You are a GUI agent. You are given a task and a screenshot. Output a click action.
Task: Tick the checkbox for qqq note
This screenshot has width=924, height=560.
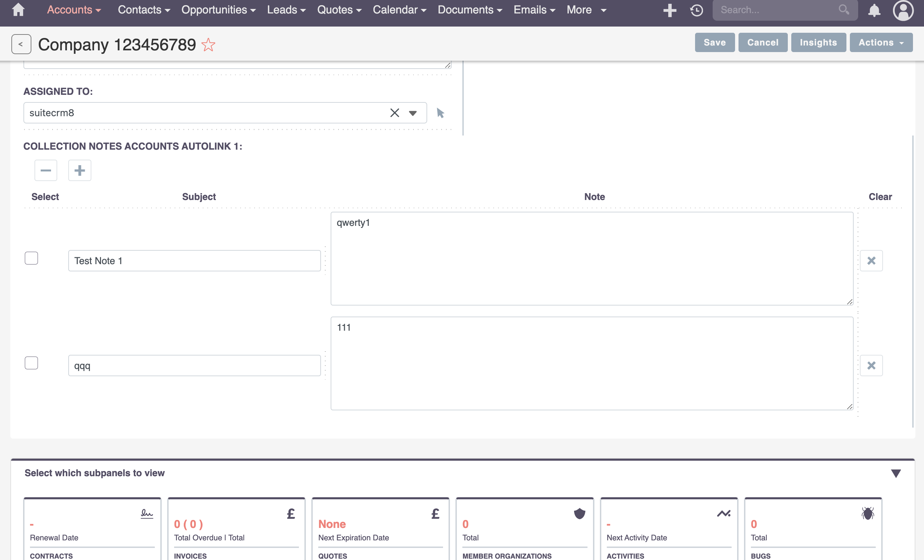pos(31,363)
